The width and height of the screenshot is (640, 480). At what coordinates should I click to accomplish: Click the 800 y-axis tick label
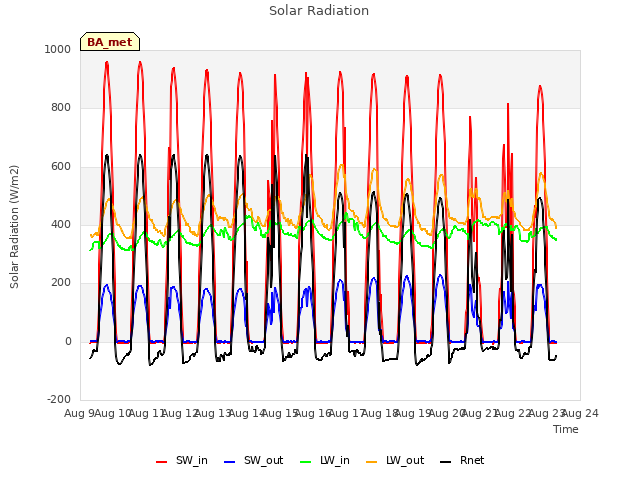[x=61, y=108]
